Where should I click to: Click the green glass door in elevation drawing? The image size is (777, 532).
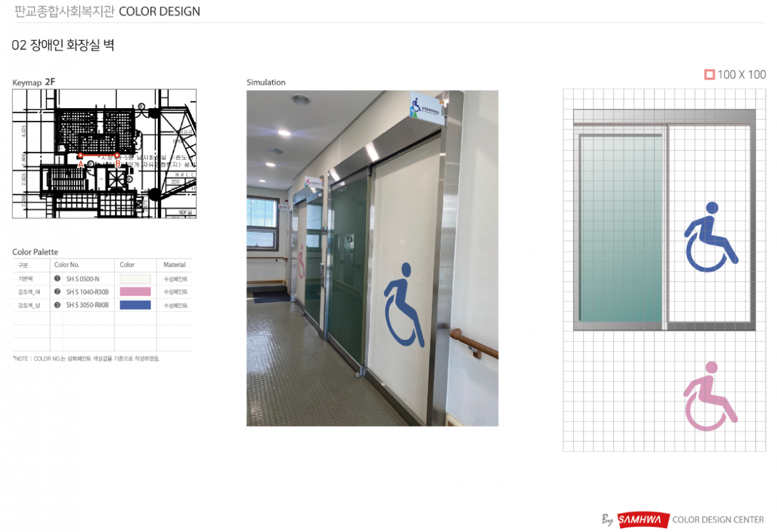point(620,230)
